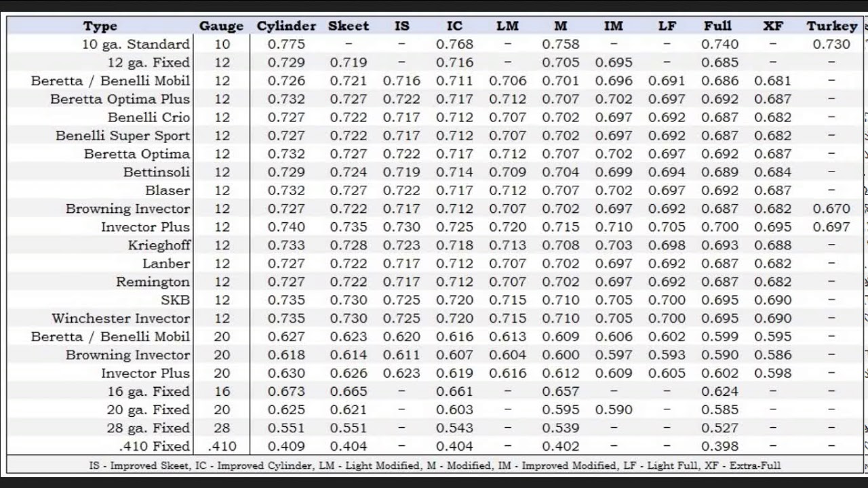Click Bettinsoli's Cylinder value 0.729
The image size is (868, 488).
pos(286,172)
